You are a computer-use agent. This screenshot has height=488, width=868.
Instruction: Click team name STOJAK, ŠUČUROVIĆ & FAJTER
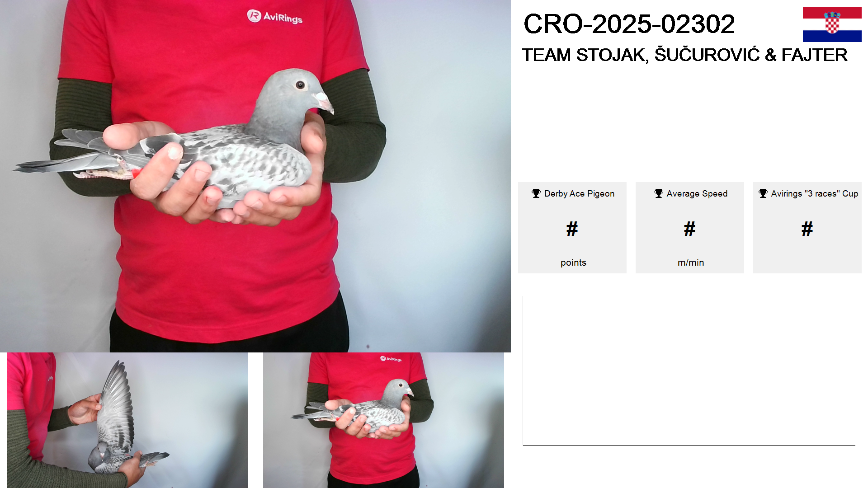tap(684, 55)
